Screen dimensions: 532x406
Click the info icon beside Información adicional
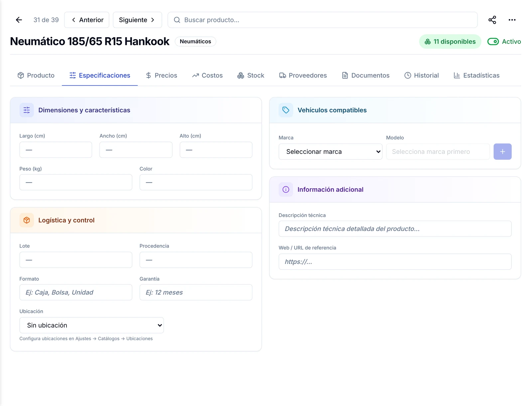click(286, 189)
